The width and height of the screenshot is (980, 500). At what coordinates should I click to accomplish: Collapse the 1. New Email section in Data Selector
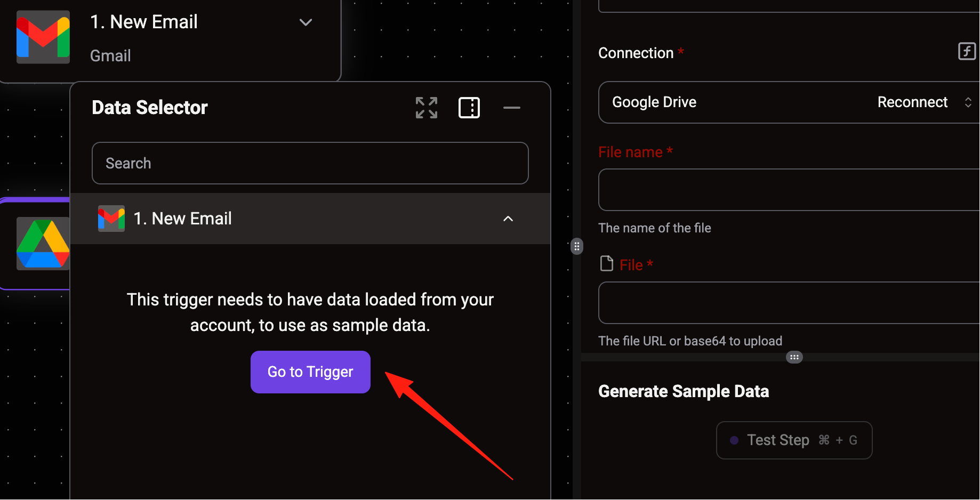(508, 219)
